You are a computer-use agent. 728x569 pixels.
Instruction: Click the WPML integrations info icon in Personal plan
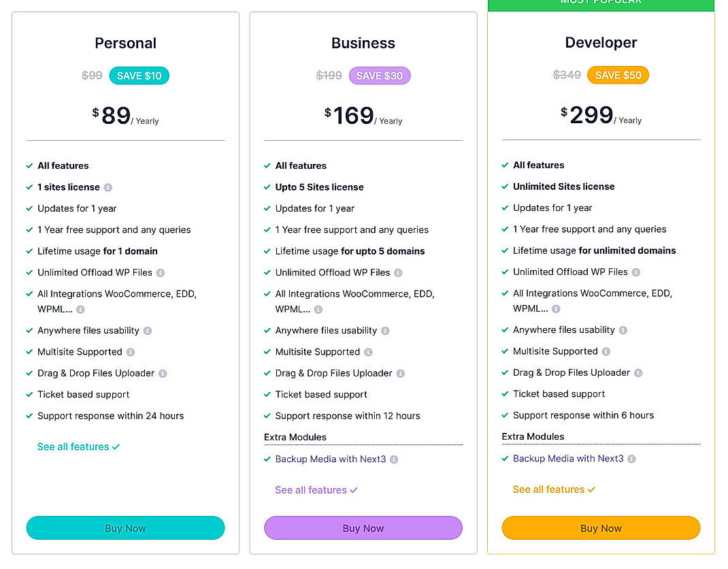point(81,309)
